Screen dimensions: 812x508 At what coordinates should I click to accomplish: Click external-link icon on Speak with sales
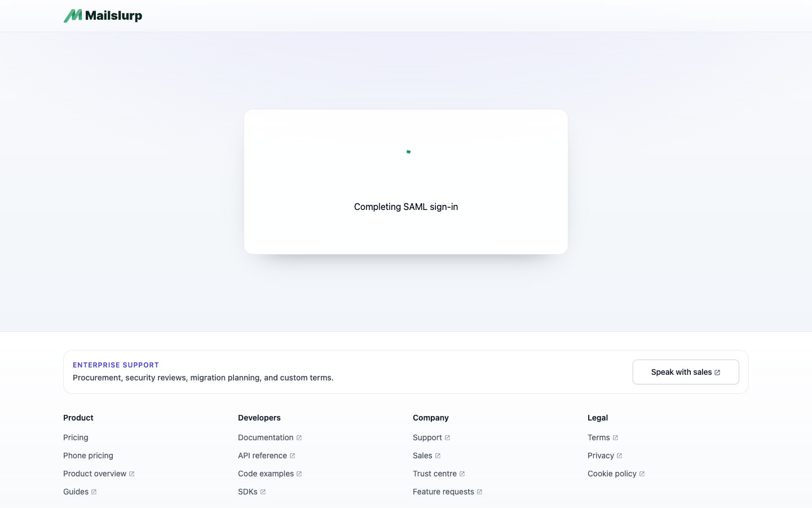click(x=717, y=373)
